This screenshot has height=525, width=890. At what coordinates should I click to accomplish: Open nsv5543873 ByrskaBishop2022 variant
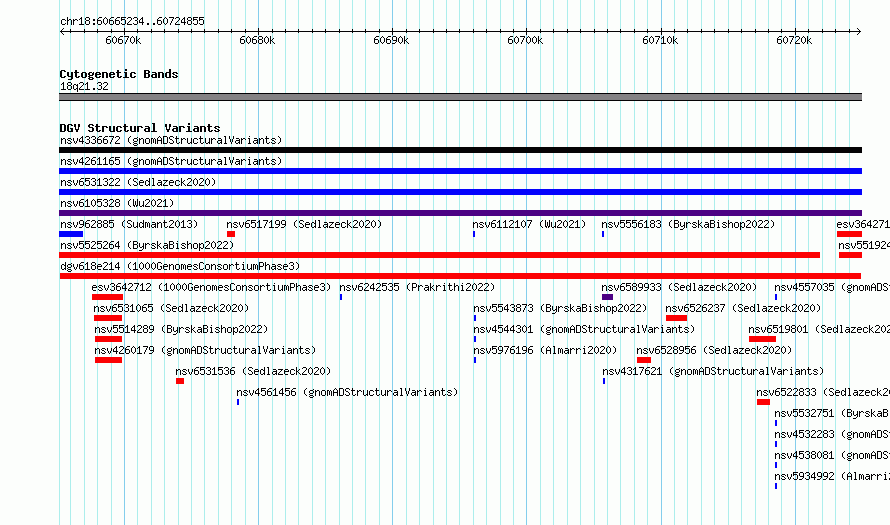click(x=560, y=308)
